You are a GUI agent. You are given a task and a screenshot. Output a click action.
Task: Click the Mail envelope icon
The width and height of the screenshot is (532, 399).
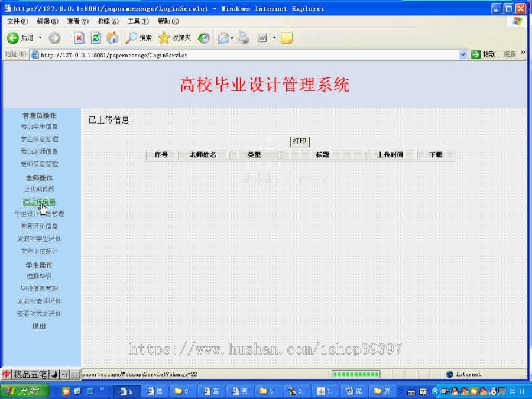click(x=223, y=38)
